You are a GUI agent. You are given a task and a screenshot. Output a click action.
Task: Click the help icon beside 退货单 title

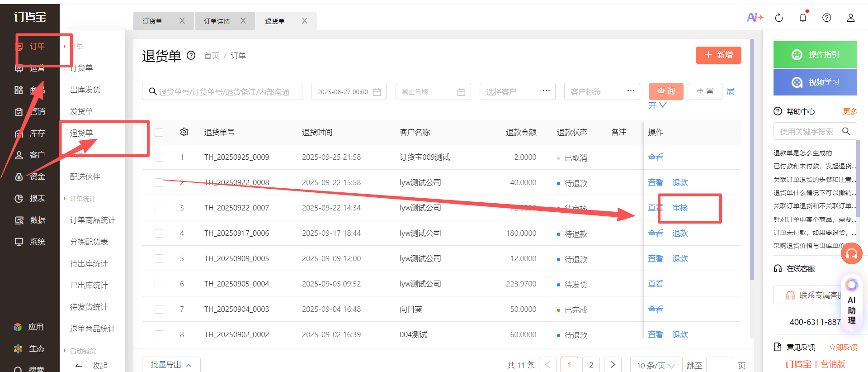tap(191, 55)
